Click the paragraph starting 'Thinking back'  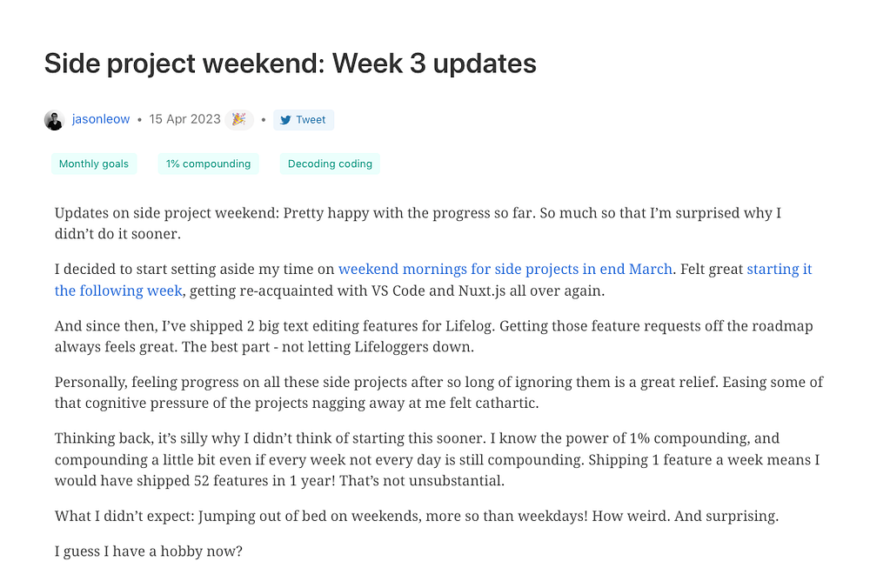click(x=437, y=459)
